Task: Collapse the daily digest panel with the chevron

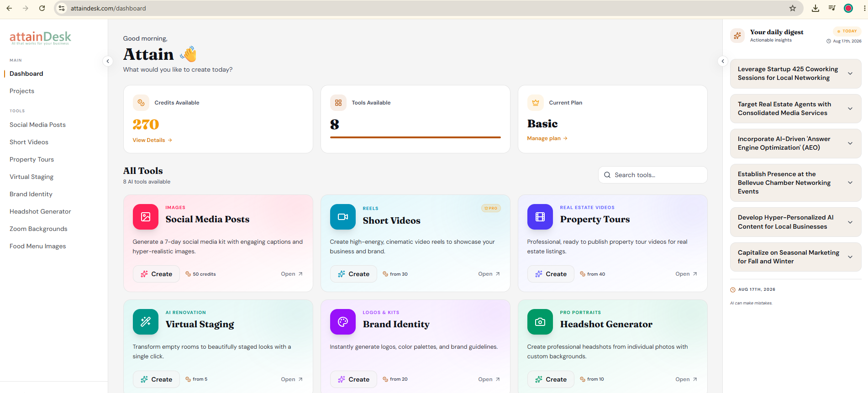Action: click(723, 61)
